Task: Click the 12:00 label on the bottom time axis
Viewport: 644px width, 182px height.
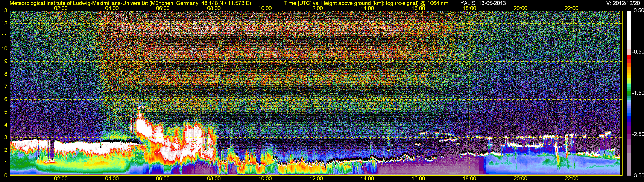Action: pos(316,179)
